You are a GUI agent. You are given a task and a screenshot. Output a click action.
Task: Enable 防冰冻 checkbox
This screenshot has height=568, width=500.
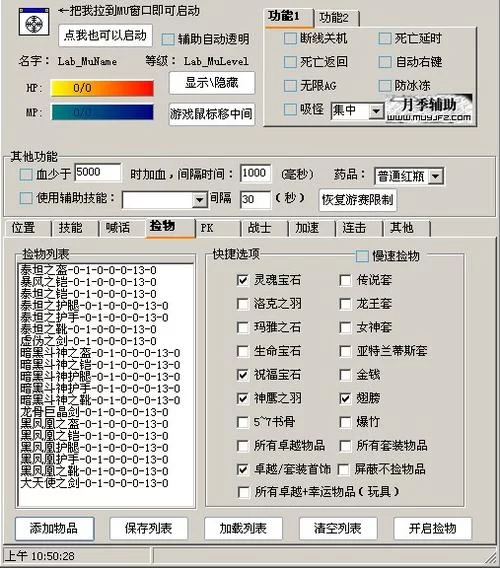pyautogui.click(x=385, y=86)
